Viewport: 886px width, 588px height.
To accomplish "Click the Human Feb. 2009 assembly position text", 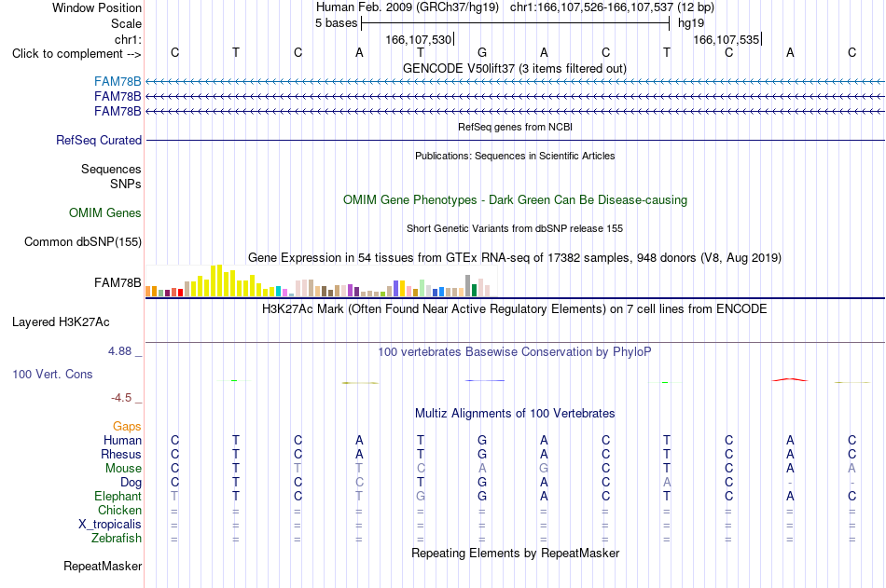I will (x=515, y=7).
